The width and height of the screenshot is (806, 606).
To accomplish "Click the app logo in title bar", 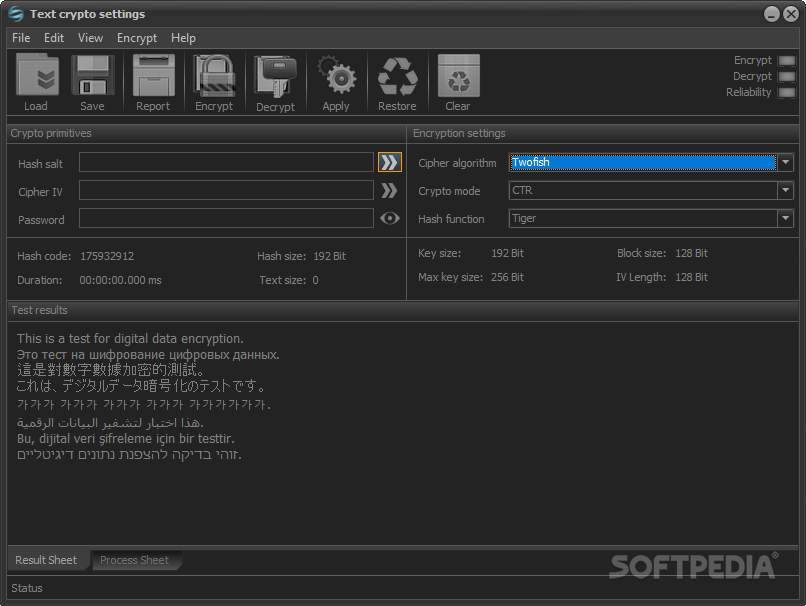I will (x=15, y=14).
